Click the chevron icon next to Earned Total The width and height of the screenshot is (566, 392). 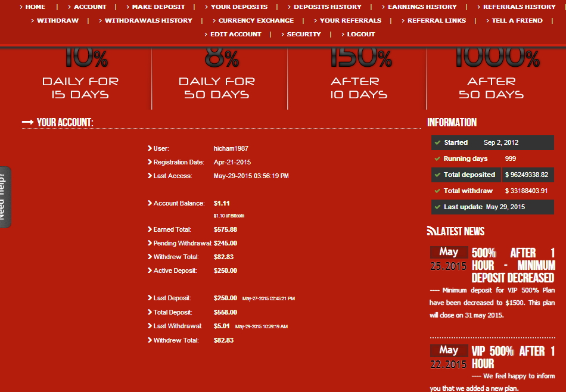[150, 229]
